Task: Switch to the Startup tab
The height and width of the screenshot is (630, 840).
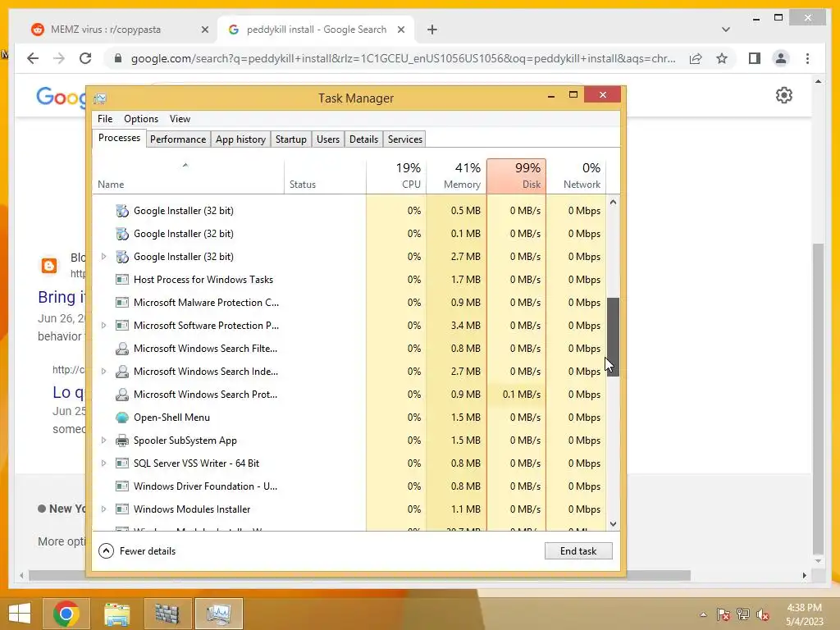Action: click(x=291, y=139)
